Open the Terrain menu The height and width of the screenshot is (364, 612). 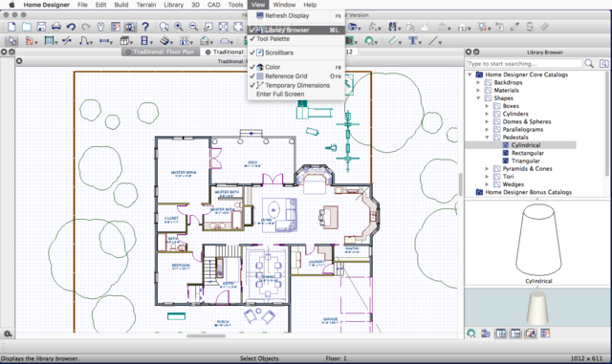[x=146, y=5]
